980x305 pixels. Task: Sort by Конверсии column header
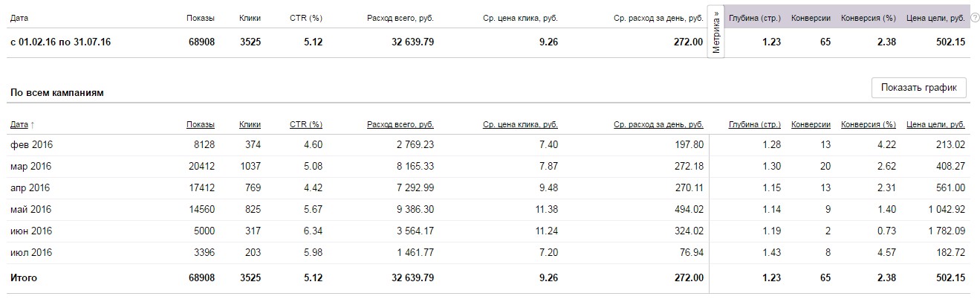[x=811, y=124]
